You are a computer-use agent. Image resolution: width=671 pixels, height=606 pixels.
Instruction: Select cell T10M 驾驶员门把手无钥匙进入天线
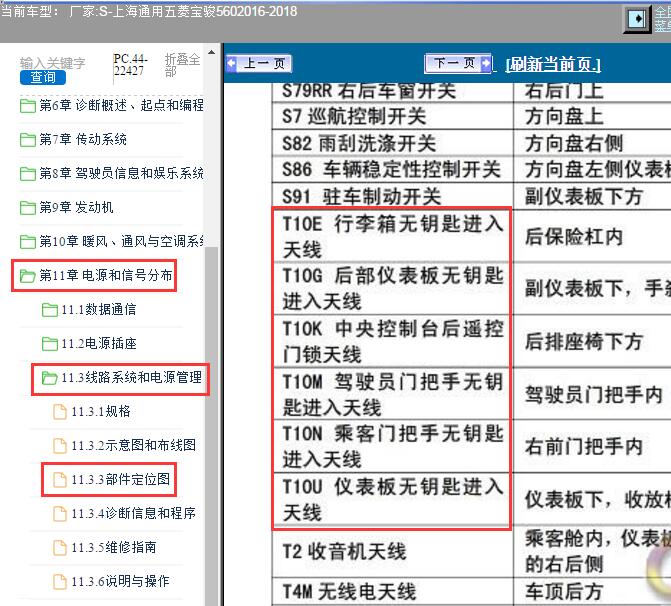392,394
